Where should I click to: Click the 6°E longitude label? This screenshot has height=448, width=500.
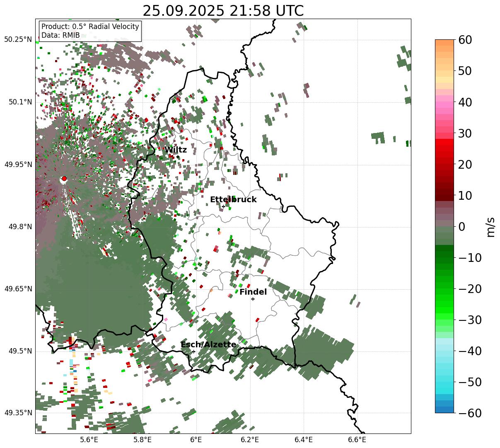[196, 440]
